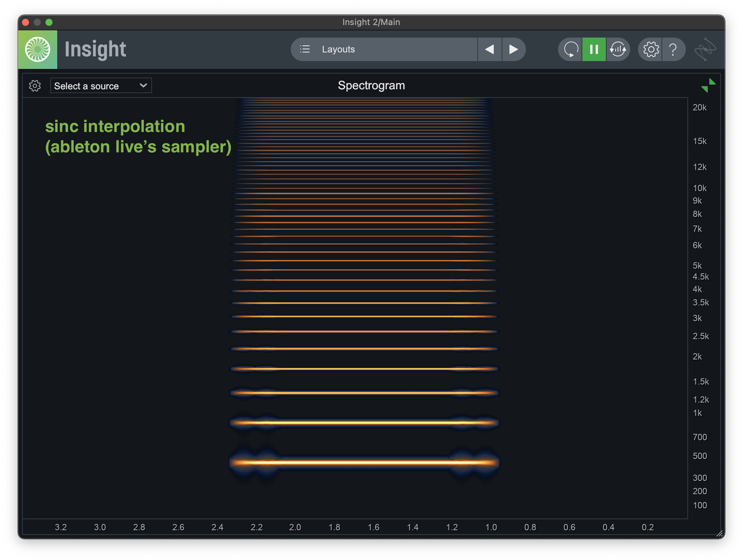This screenshot has width=743, height=560.
Task: Open global settings gear in header
Action: (x=651, y=49)
